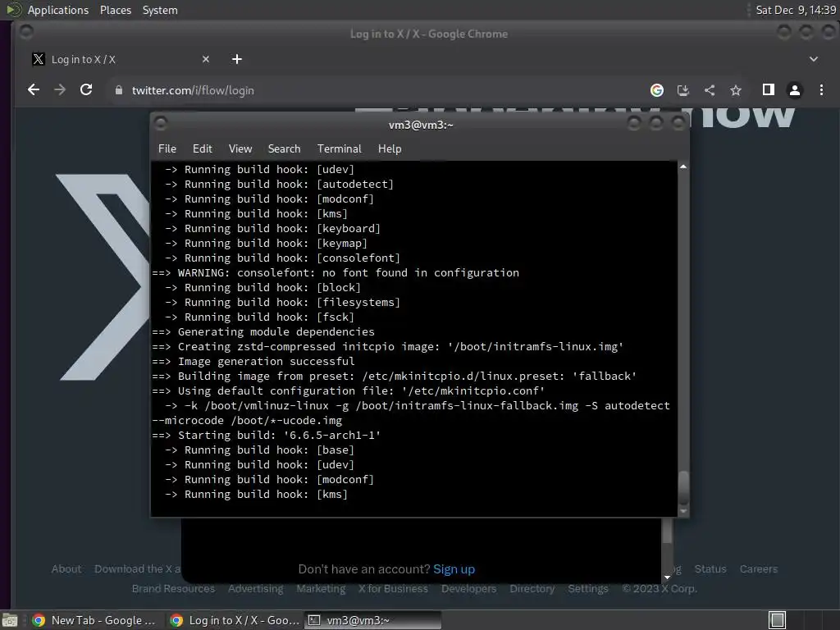
Task: Reload the twitter.com page
Action: 86,90
